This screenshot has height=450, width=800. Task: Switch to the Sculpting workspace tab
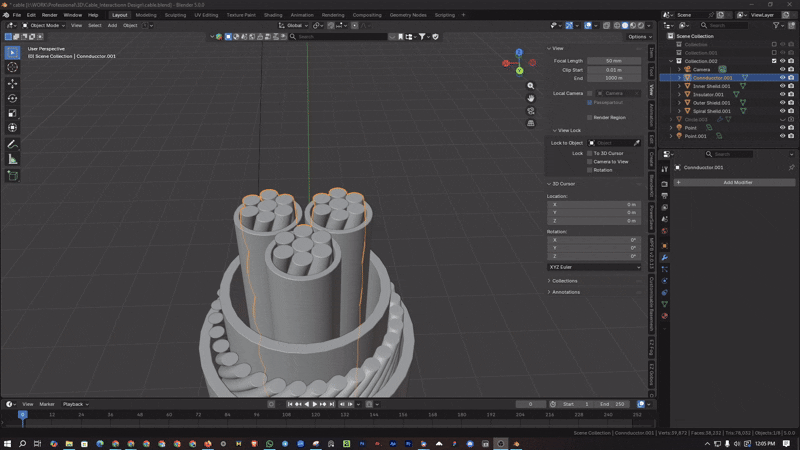point(174,15)
